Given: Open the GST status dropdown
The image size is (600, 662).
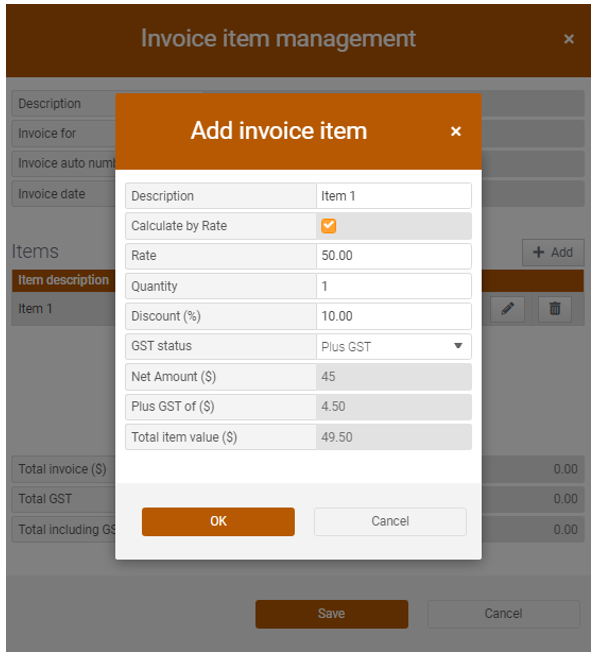Looking at the screenshot, I should click(x=393, y=346).
